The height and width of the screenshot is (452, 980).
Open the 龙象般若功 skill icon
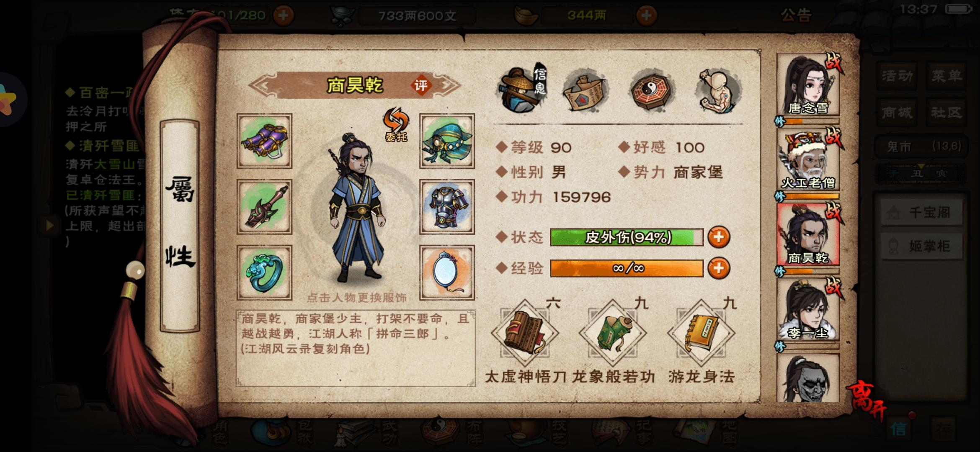coord(613,334)
